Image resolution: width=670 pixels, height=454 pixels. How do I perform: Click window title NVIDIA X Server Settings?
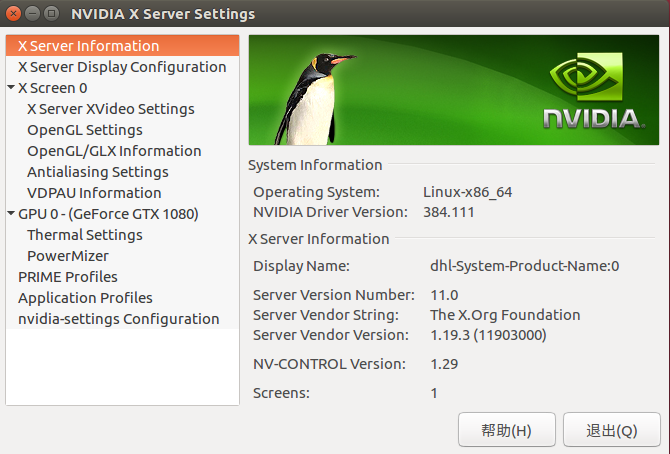pyautogui.click(x=163, y=14)
